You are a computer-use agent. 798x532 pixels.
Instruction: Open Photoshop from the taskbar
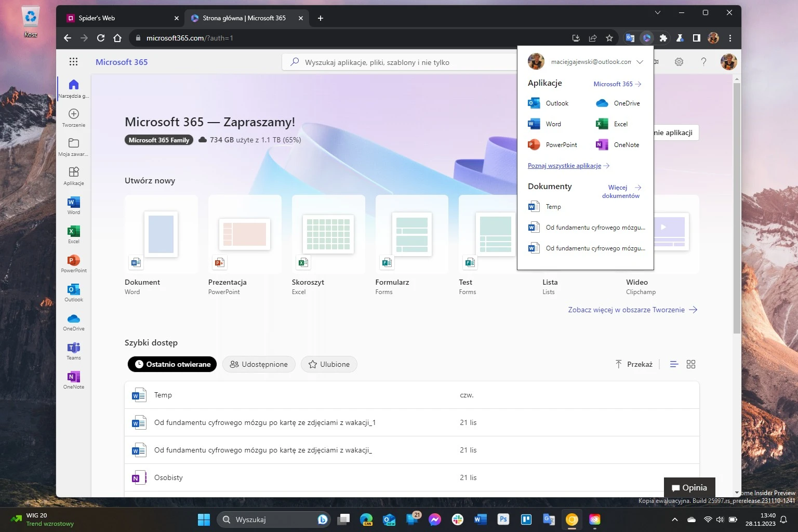tap(503, 520)
